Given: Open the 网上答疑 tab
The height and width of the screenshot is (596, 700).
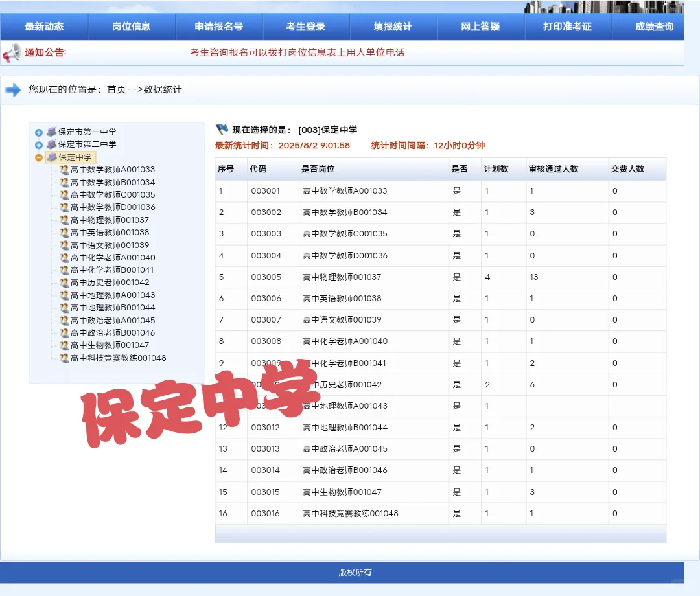Looking at the screenshot, I should [x=480, y=27].
